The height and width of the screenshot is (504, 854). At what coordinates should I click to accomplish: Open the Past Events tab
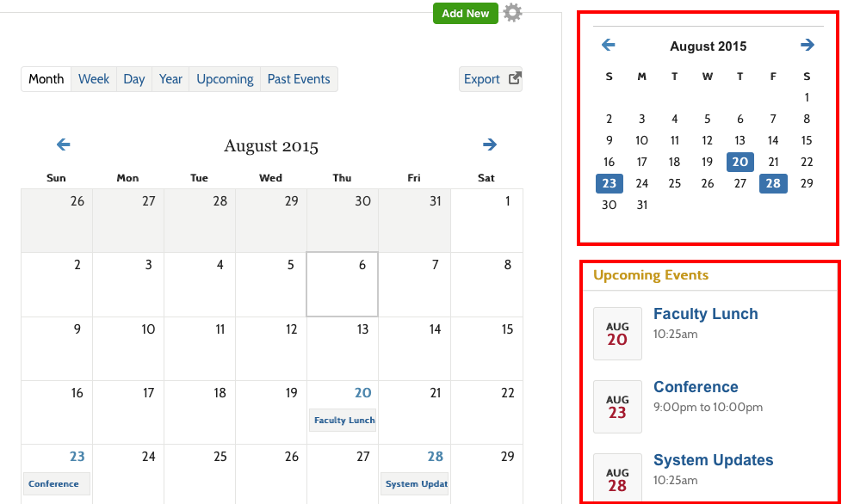(299, 79)
